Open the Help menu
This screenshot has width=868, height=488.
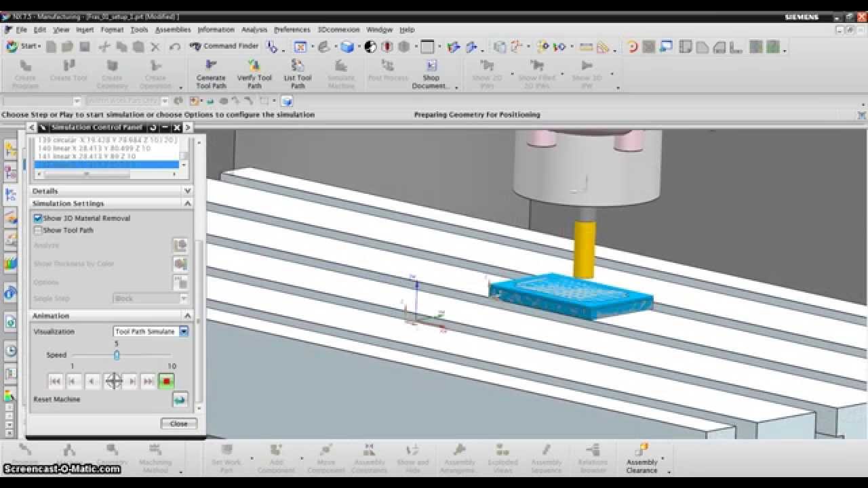click(x=407, y=30)
